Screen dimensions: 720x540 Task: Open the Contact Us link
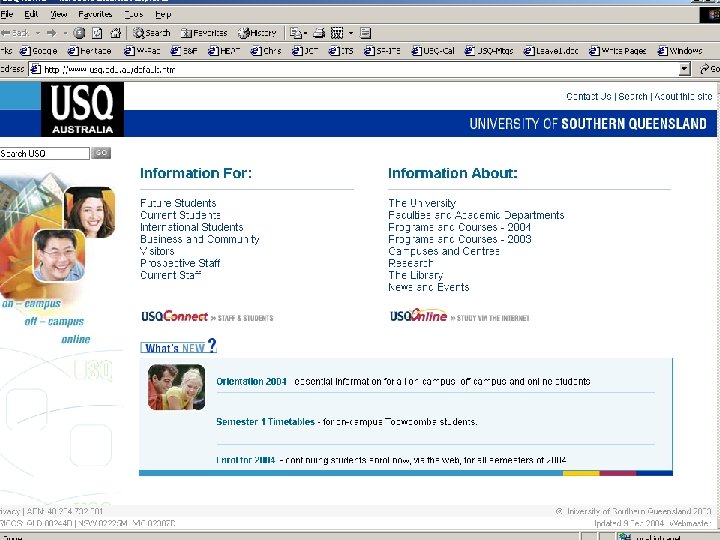589,96
